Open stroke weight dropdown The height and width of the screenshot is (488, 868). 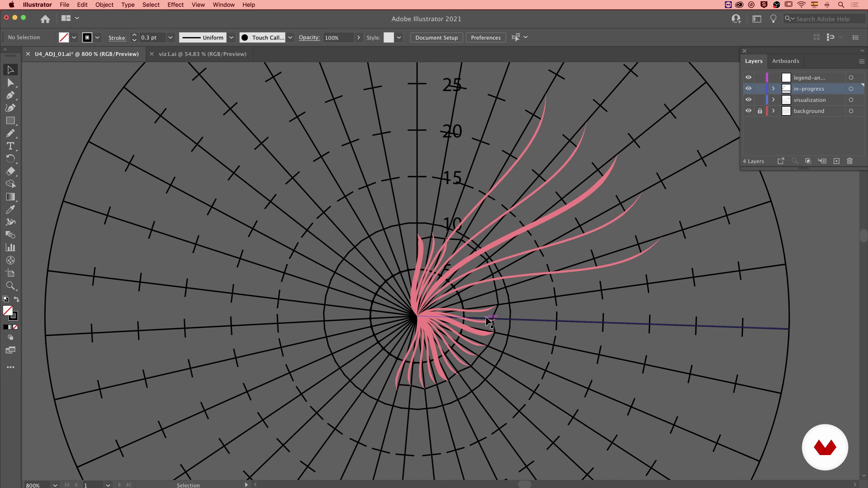coord(170,37)
